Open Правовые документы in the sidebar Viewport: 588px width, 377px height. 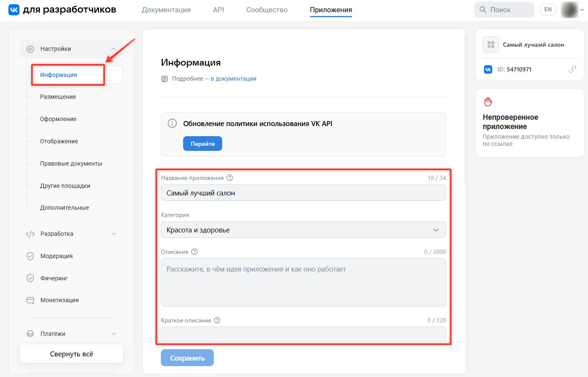[71, 163]
